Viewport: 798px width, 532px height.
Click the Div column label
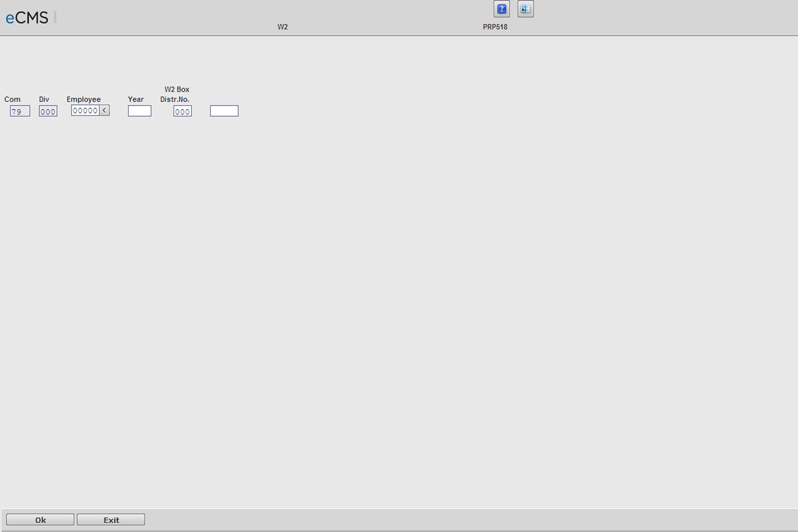point(44,99)
